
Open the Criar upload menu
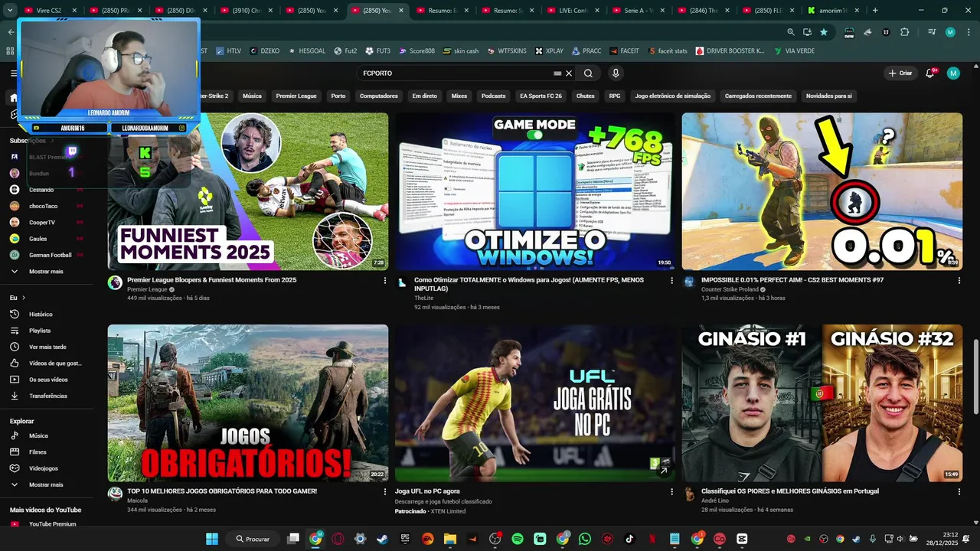(900, 73)
